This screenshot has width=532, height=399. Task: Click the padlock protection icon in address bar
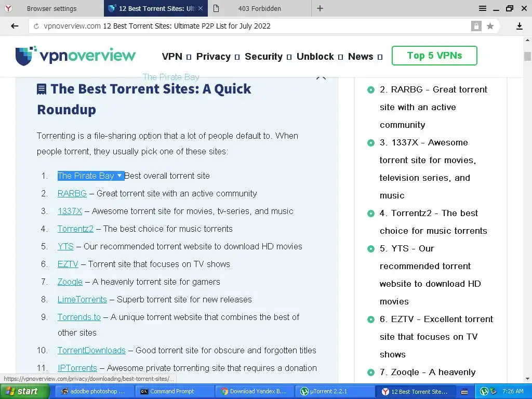coord(476,26)
